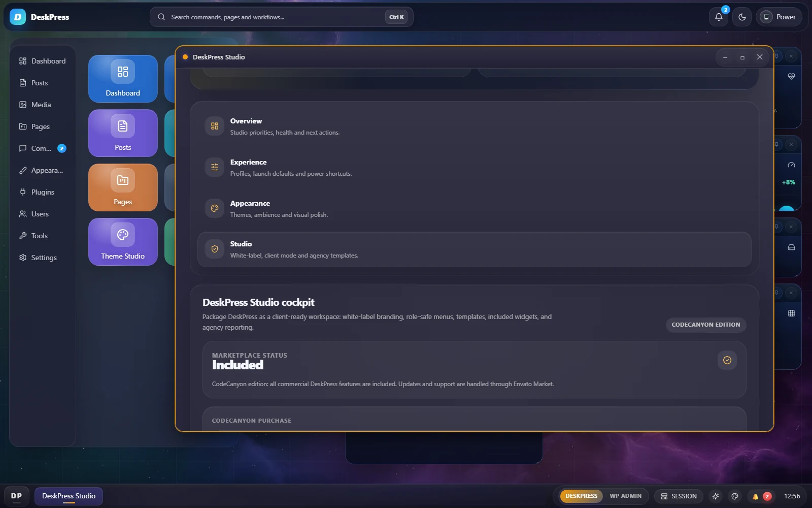Click the 'Included' marketplace status text

click(x=238, y=365)
